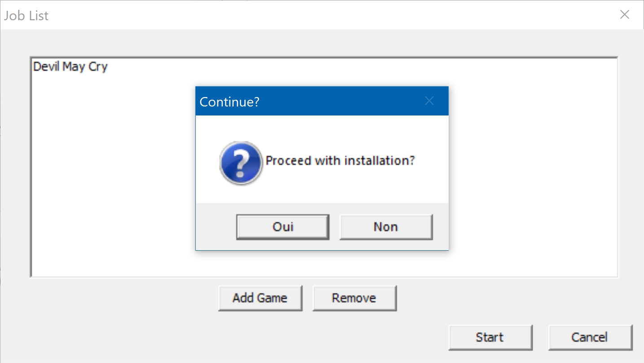
Task: Click gray area left of Add Game
Action: (121, 298)
